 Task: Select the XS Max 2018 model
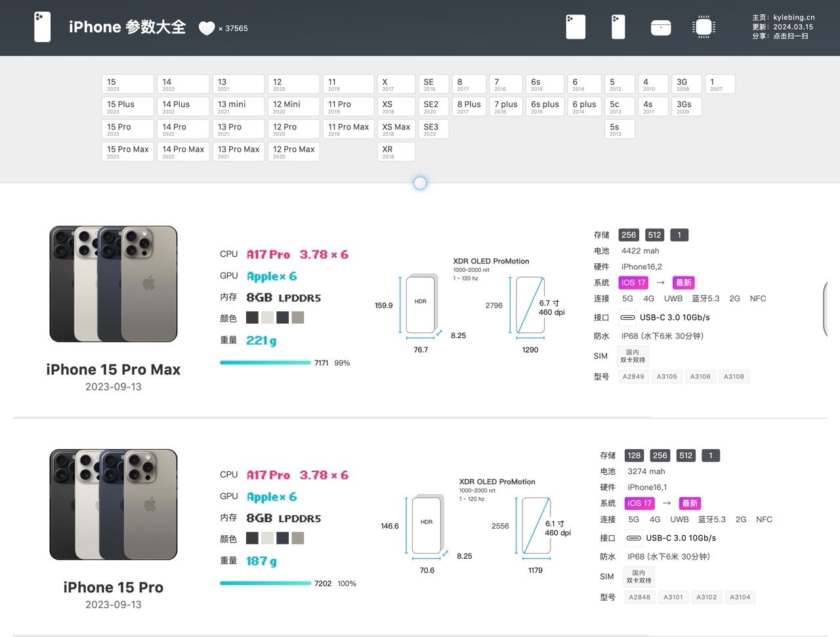point(396,129)
